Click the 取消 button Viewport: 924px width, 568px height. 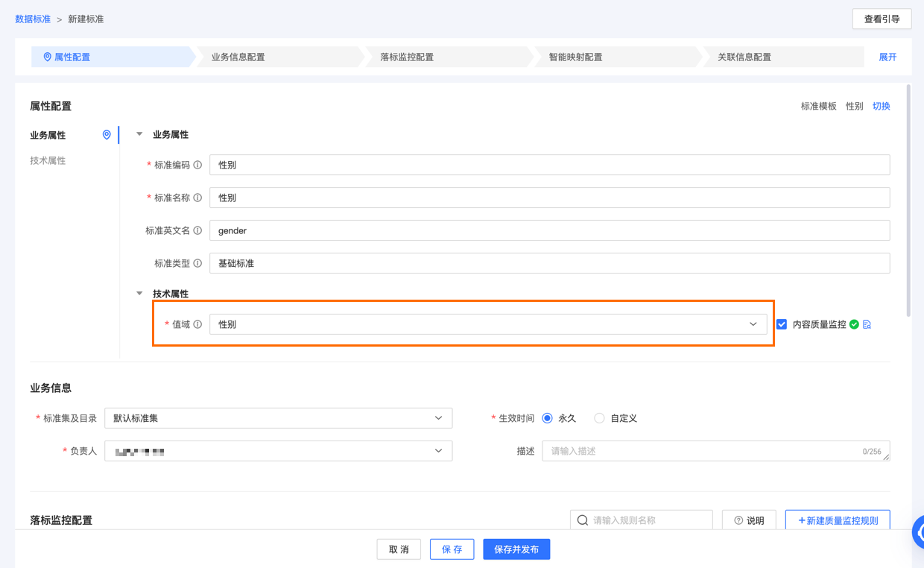(x=399, y=549)
